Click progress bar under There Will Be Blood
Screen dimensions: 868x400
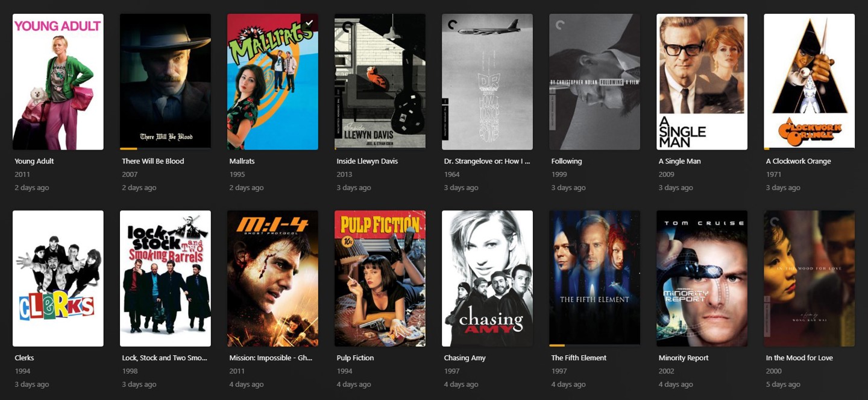[165, 148]
